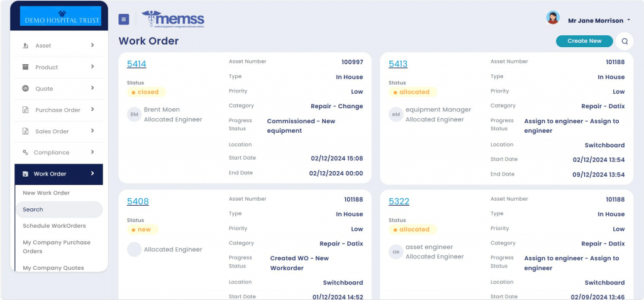This screenshot has height=300, width=644.
Task: Click the Work Order page heading
Action: [x=148, y=41]
